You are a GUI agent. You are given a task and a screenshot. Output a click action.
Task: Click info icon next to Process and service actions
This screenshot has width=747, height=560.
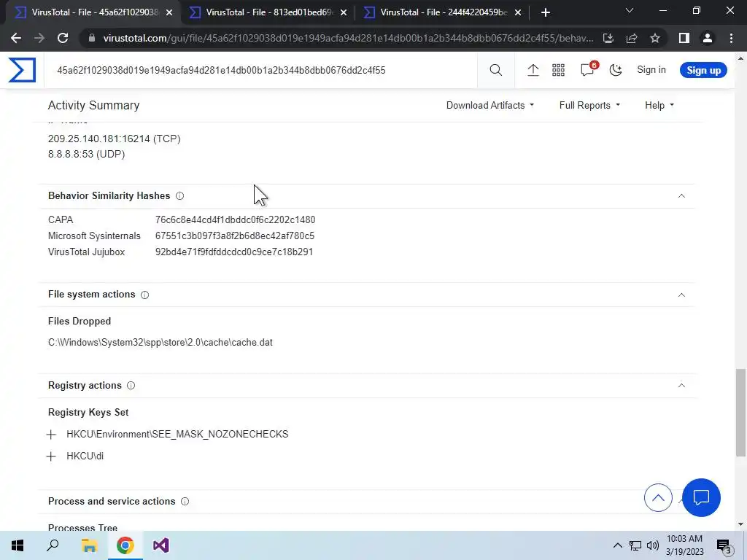point(185,501)
